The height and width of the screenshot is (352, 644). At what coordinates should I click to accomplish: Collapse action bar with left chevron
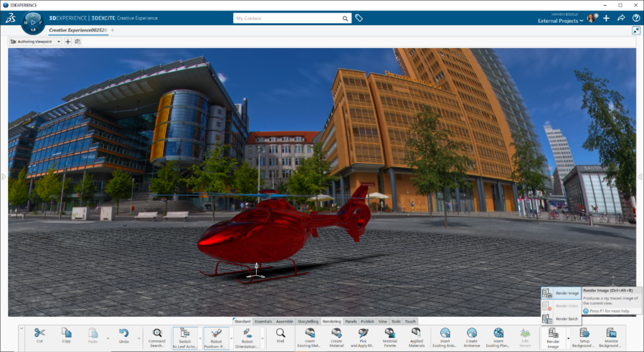tap(22, 329)
